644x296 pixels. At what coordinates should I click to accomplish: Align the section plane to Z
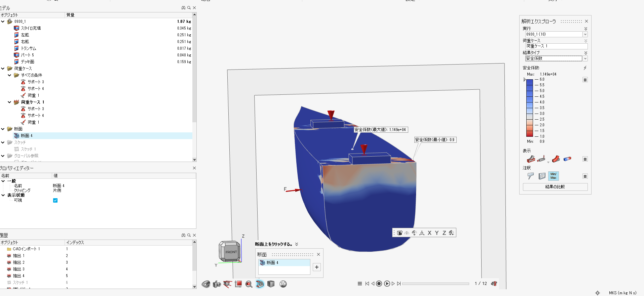444,233
